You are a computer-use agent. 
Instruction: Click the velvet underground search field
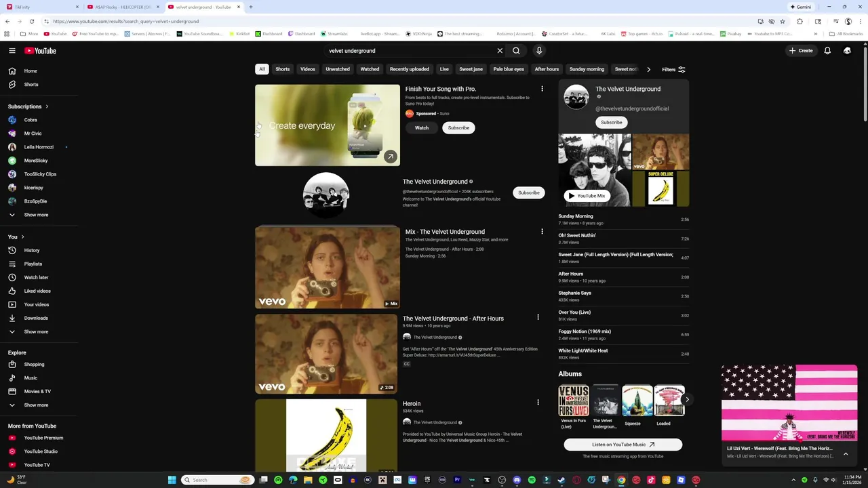point(410,51)
